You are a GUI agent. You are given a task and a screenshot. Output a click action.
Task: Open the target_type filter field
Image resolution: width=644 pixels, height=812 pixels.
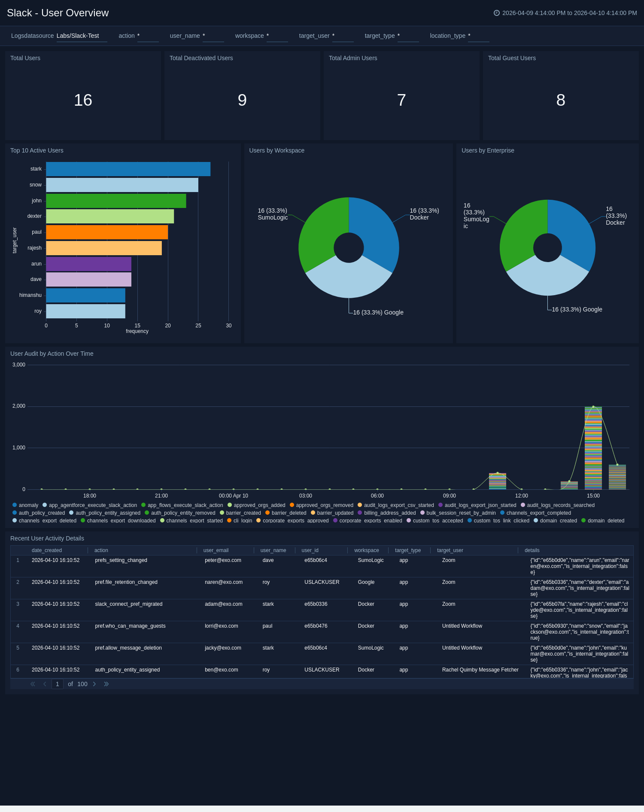point(408,36)
